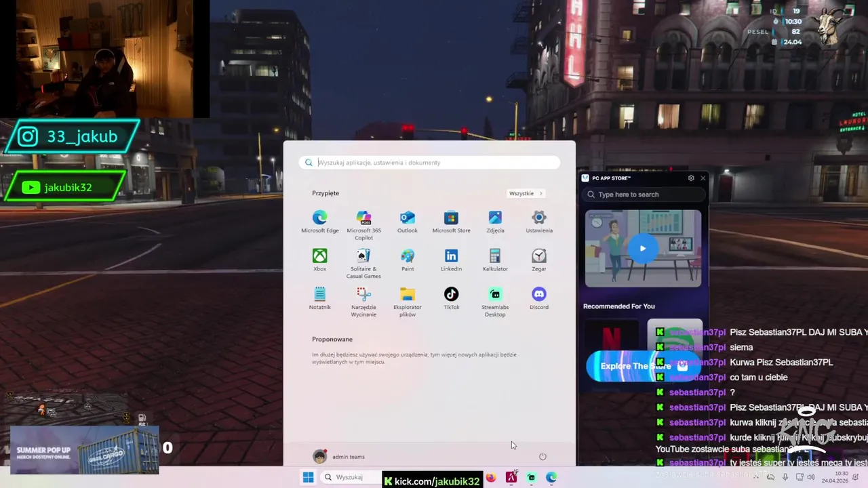Viewport: 868px width, 488px height.
Task: Launch the Xbox app
Action: [x=319, y=260]
